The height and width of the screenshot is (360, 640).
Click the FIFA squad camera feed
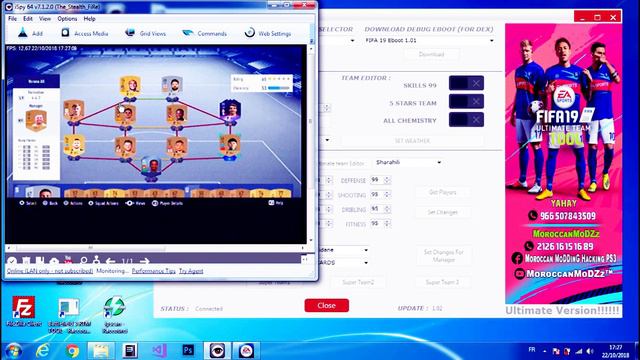156,122
